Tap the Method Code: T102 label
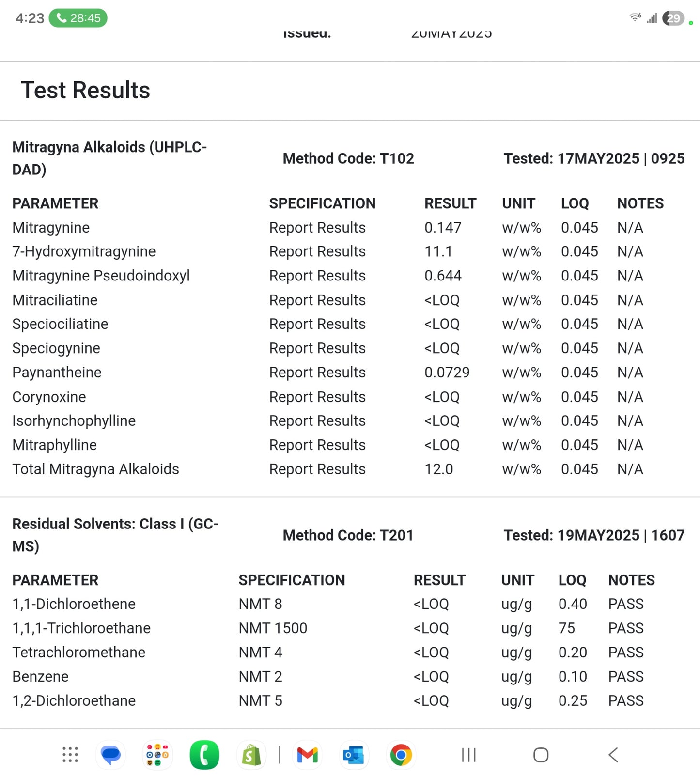 click(x=348, y=158)
